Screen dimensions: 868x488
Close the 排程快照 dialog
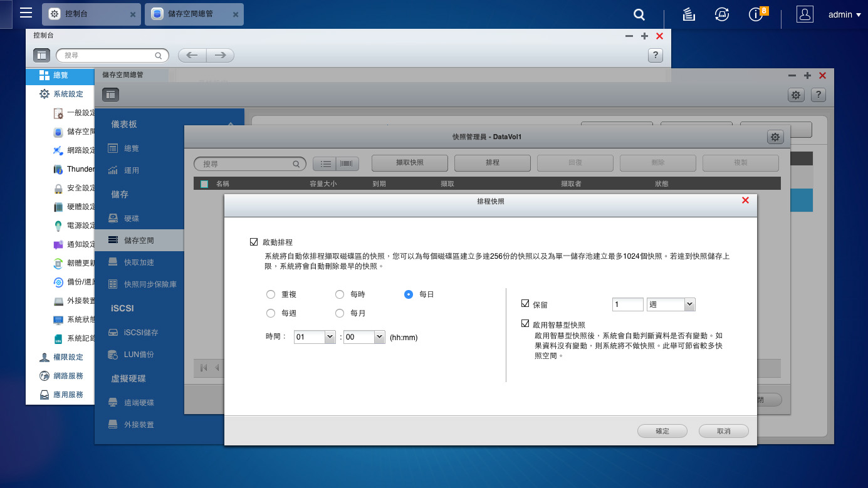coord(745,200)
